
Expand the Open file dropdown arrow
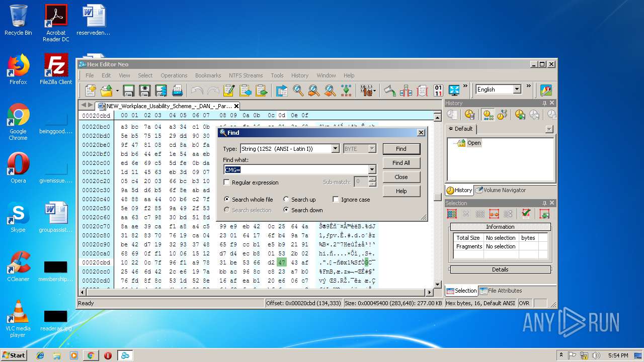coord(117,91)
